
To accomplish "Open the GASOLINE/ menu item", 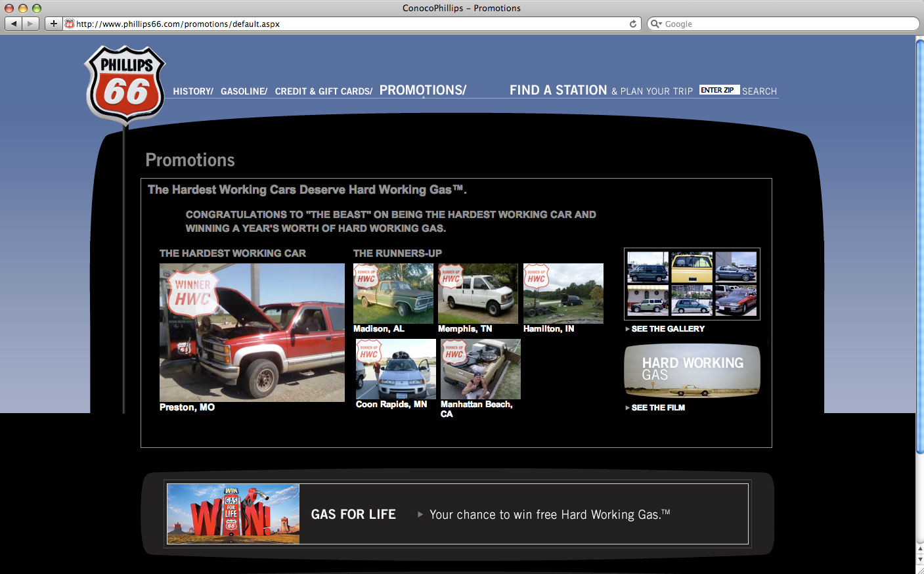I will click(x=244, y=91).
